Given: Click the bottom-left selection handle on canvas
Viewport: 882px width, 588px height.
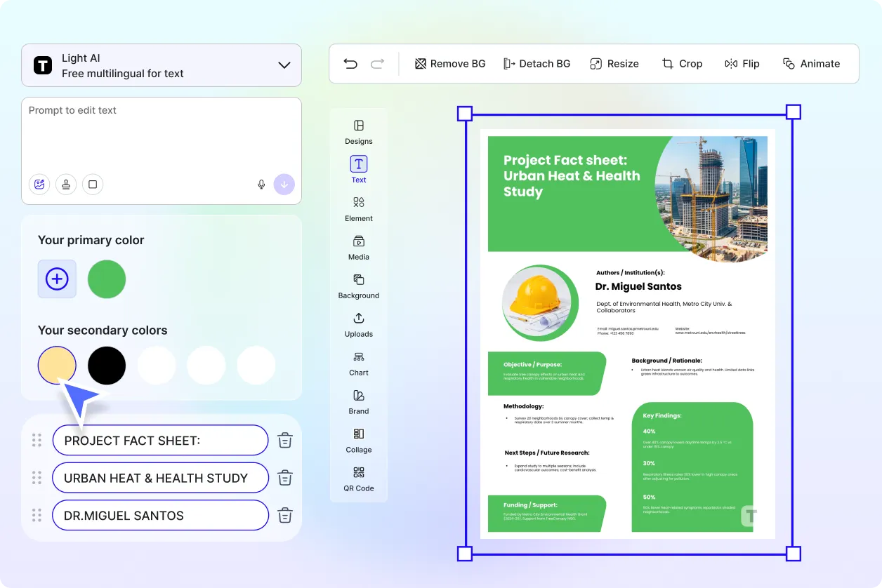Looking at the screenshot, I should [x=465, y=554].
